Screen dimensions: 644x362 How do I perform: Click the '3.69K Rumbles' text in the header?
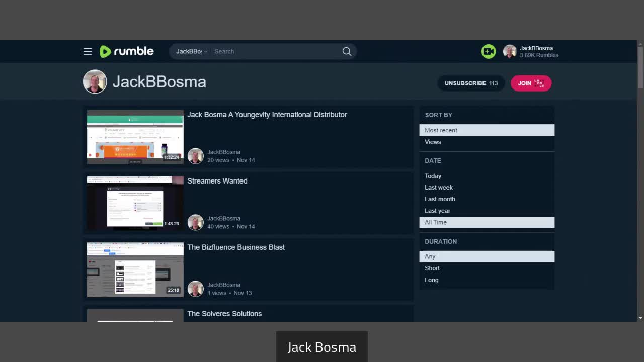pyautogui.click(x=539, y=55)
